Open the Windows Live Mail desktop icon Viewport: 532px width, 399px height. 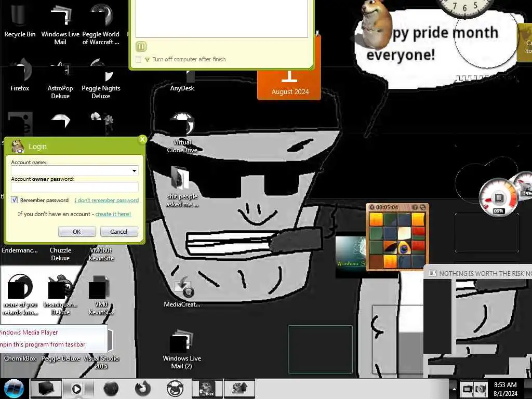pos(60,24)
